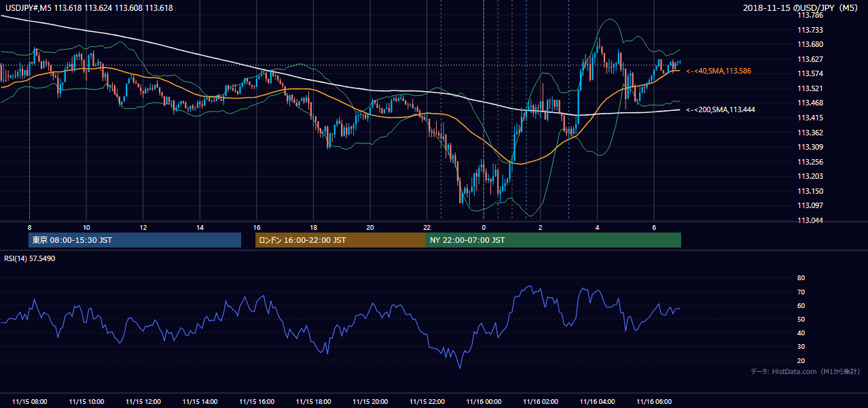This screenshot has width=868, height=408.
Task: Click the RSI scale level 20
Action: click(x=801, y=360)
